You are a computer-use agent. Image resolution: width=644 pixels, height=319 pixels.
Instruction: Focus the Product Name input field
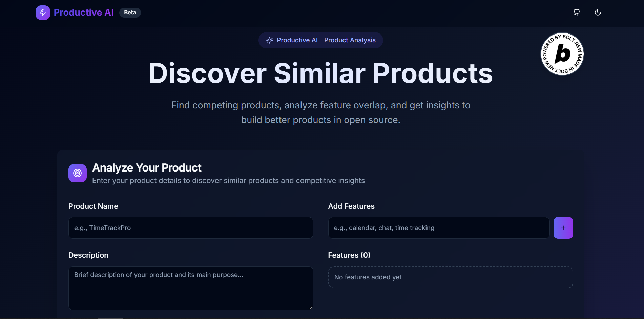point(191,228)
